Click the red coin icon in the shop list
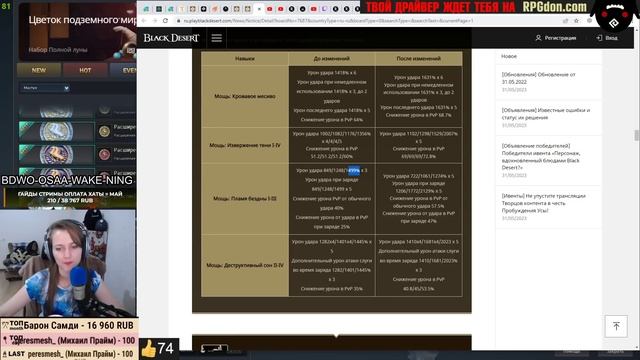The width and height of the screenshot is (640, 360). [104, 154]
